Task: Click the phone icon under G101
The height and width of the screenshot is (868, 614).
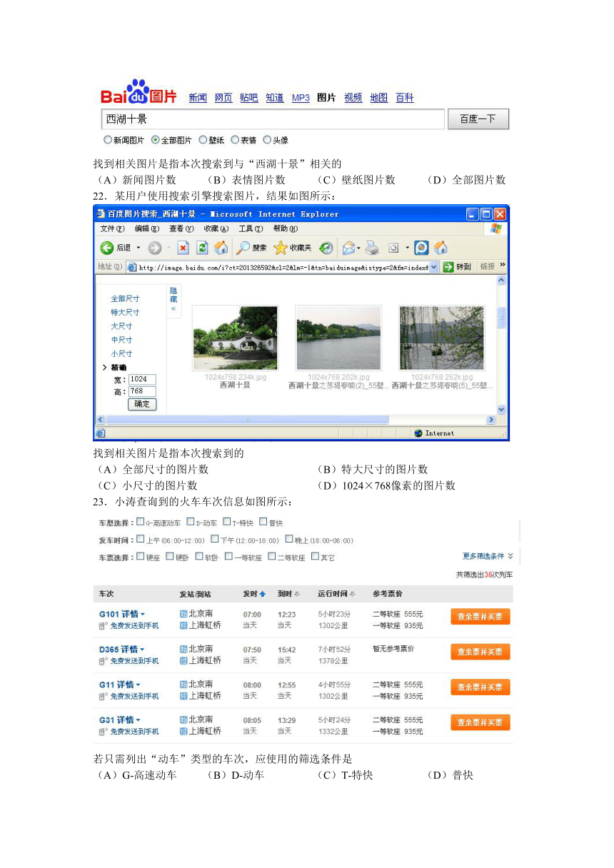Action: [103, 626]
